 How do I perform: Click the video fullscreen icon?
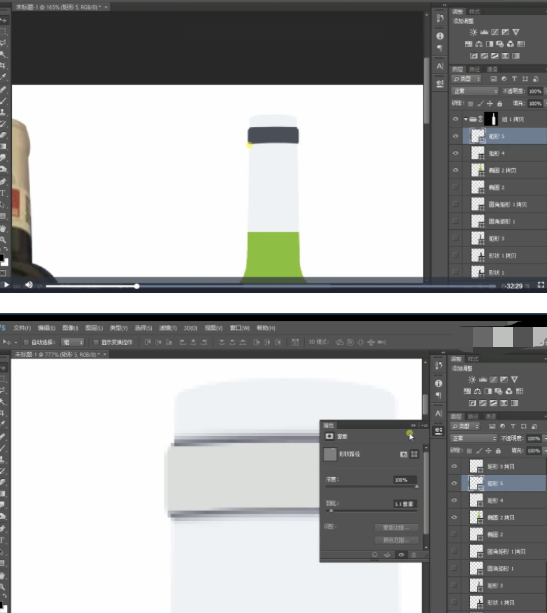[x=541, y=285]
